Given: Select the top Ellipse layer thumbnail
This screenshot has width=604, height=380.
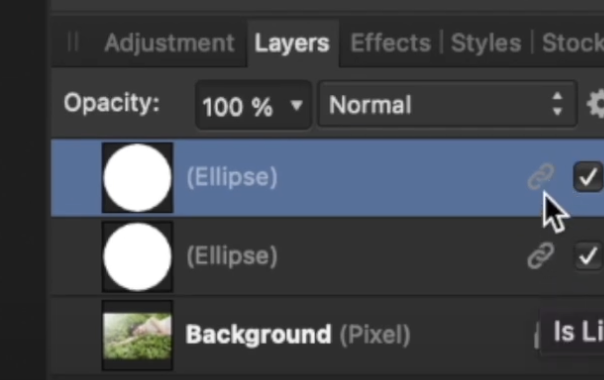Looking at the screenshot, I should click(x=138, y=178).
